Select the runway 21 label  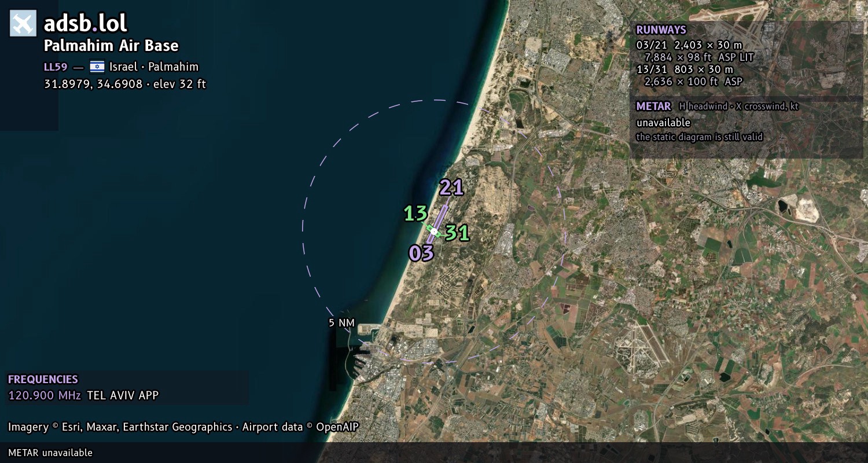451,188
